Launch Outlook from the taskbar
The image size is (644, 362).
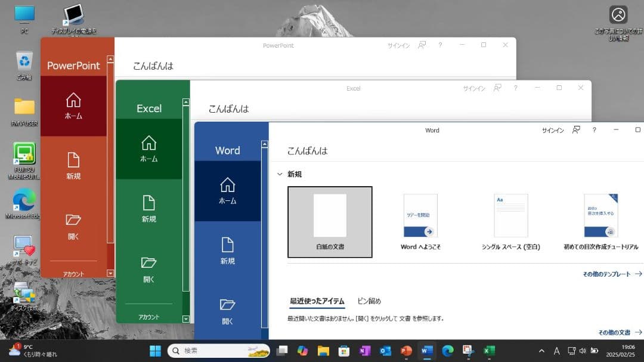pos(385,351)
